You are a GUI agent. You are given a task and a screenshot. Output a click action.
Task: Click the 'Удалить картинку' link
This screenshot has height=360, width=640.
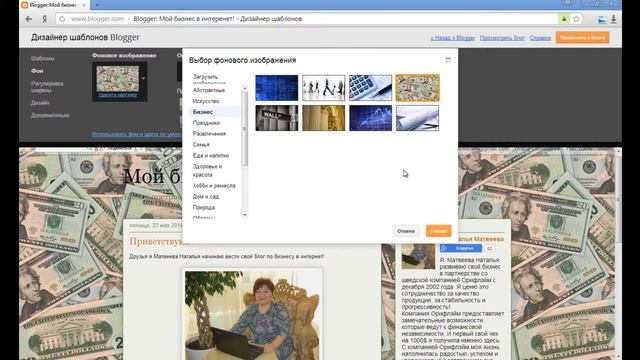tap(118, 95)
